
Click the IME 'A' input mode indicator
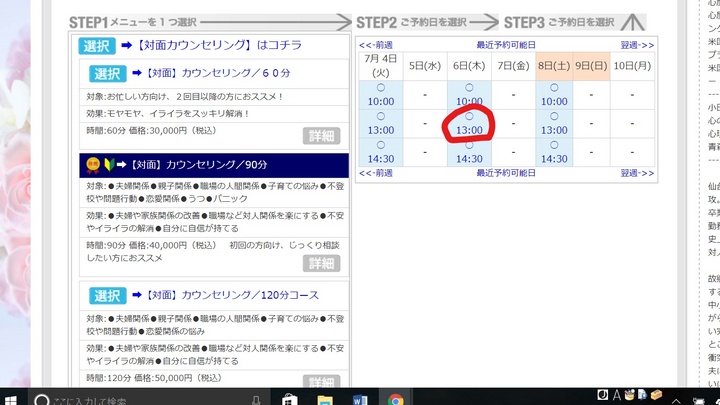pos(617,395)
